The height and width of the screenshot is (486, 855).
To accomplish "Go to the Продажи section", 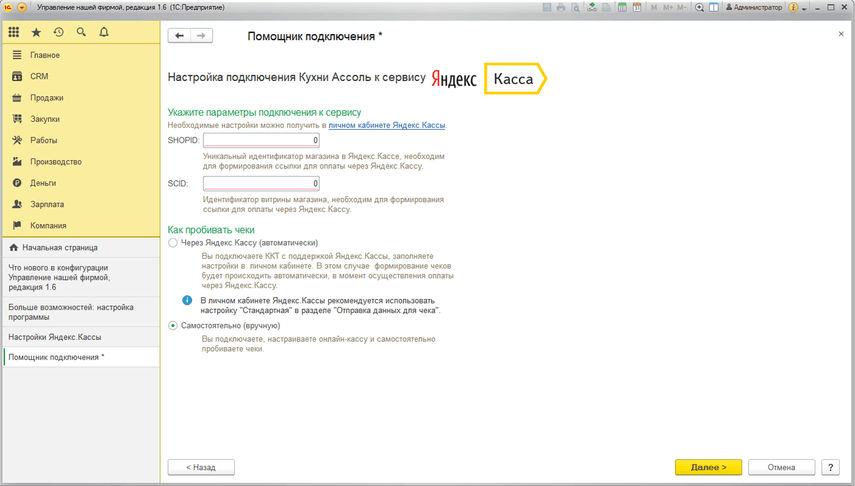I will pyautogui.click(x=81, y=98).
